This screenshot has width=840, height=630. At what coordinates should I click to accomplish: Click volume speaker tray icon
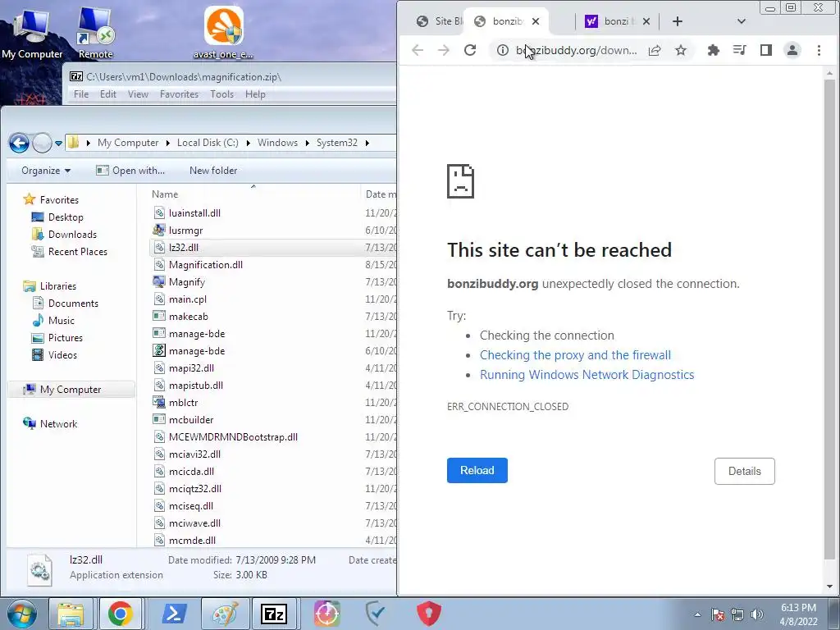tap(757, 614)
